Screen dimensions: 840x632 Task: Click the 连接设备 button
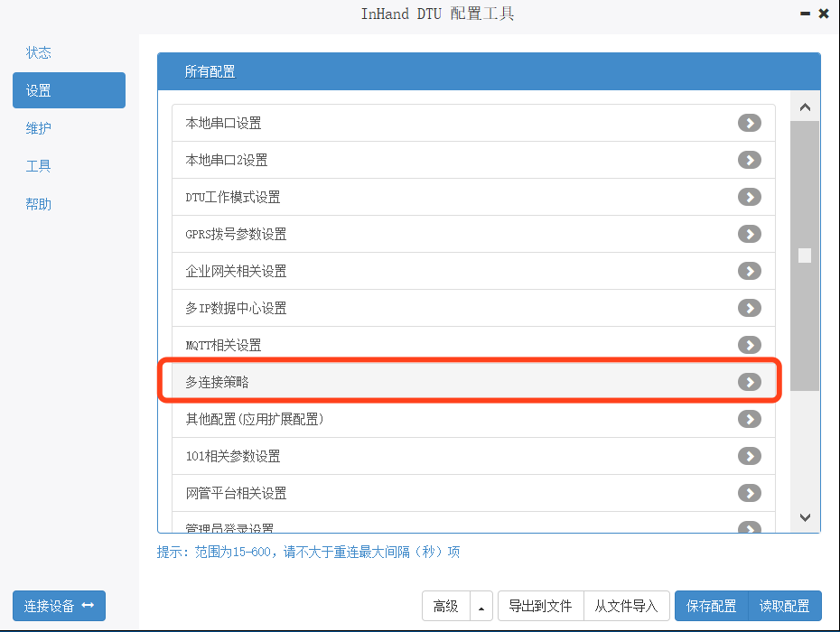pos(59,606)
